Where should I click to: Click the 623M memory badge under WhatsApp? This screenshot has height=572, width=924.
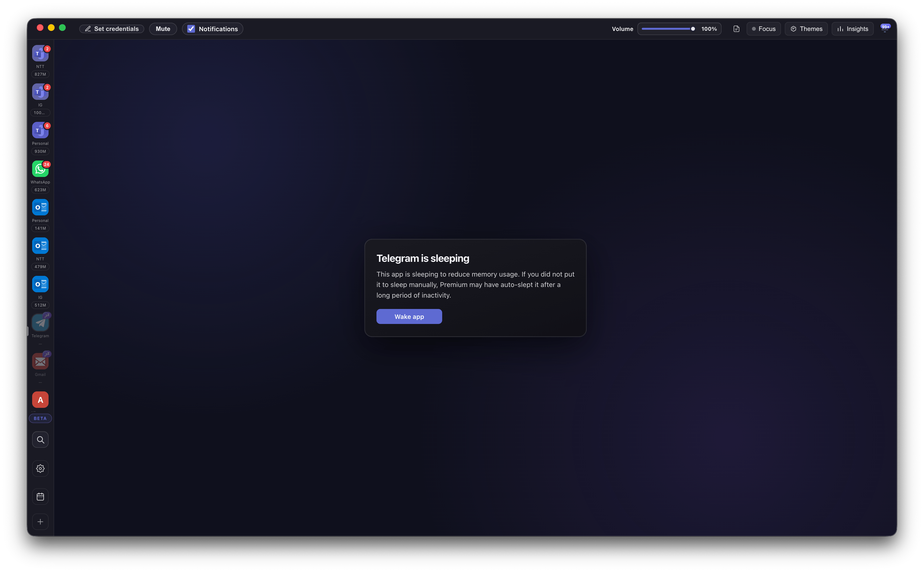[x=40, y=190]
